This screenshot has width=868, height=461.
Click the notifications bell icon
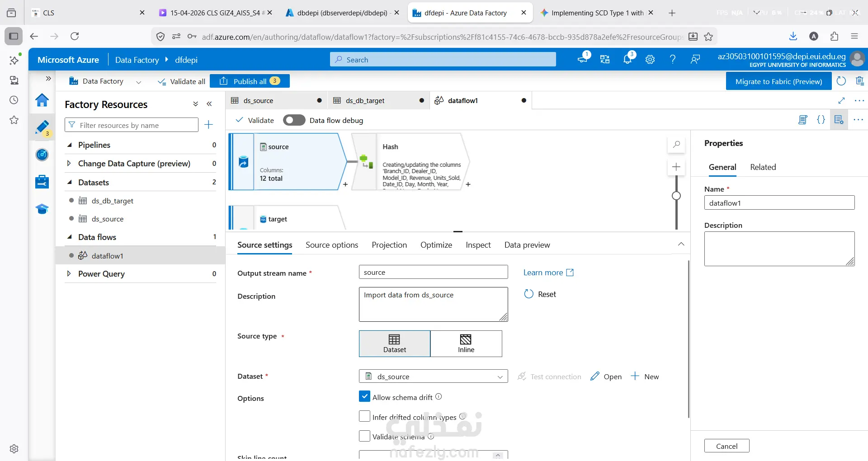627,59
